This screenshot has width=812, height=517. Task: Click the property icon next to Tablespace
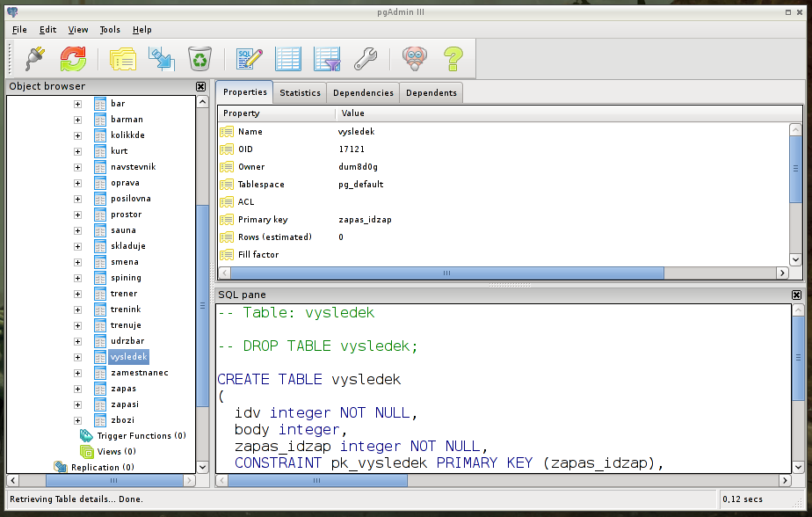tap(227, 185)
